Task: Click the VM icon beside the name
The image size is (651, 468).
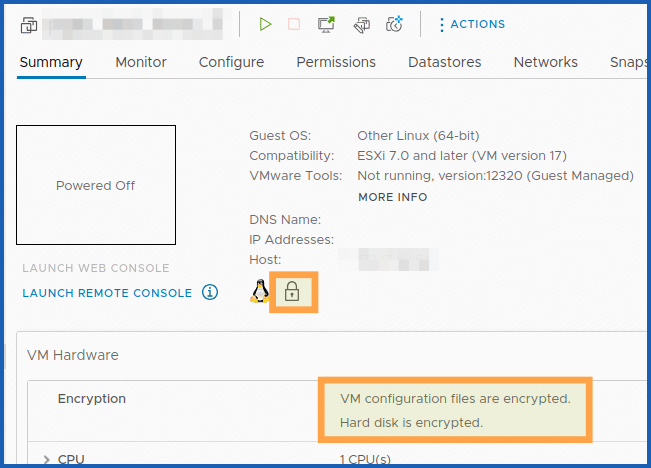Action: (x=29, y=24)
